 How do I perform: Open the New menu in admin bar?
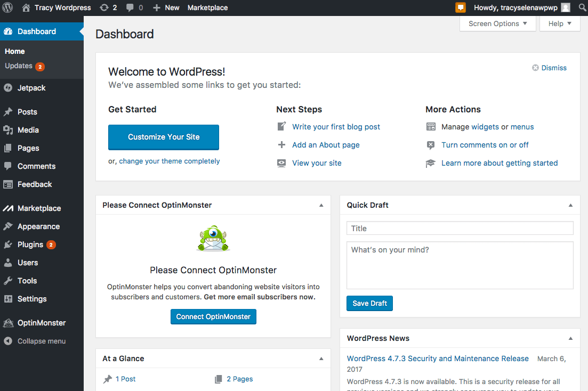[172, 7]
